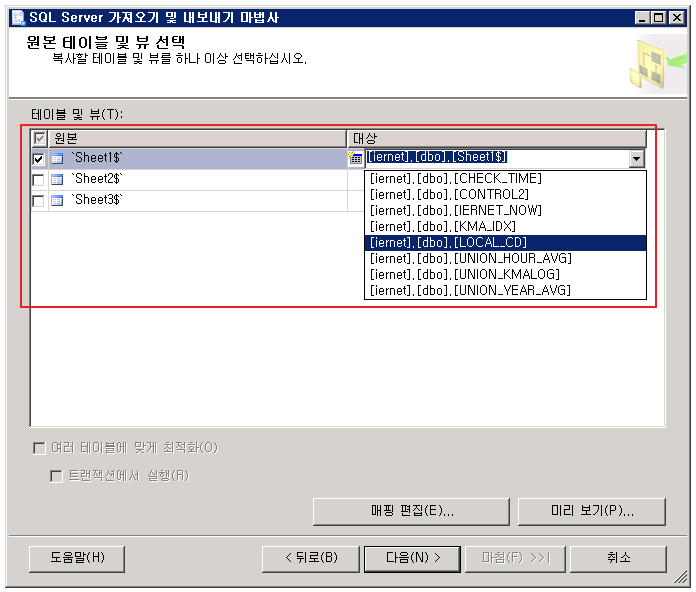
Task: Select [iernet].[dbo].[UNION_YEAR_AVG] option
Action: click(505, 290)
